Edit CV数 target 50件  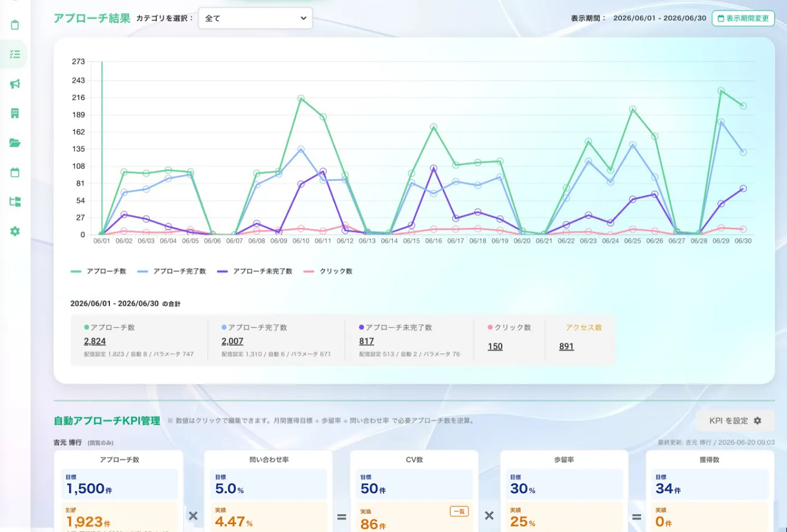click(x=373, y=489)
